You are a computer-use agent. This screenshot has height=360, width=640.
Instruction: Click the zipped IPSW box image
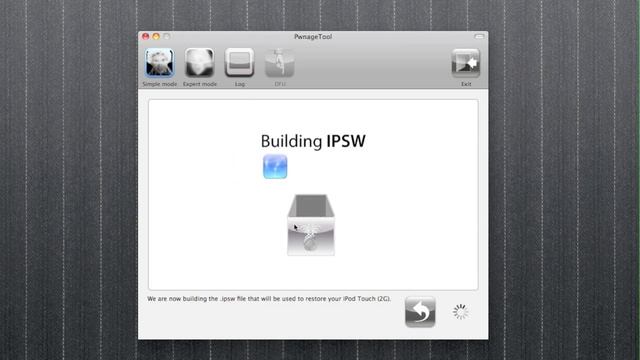pos(311,225)
